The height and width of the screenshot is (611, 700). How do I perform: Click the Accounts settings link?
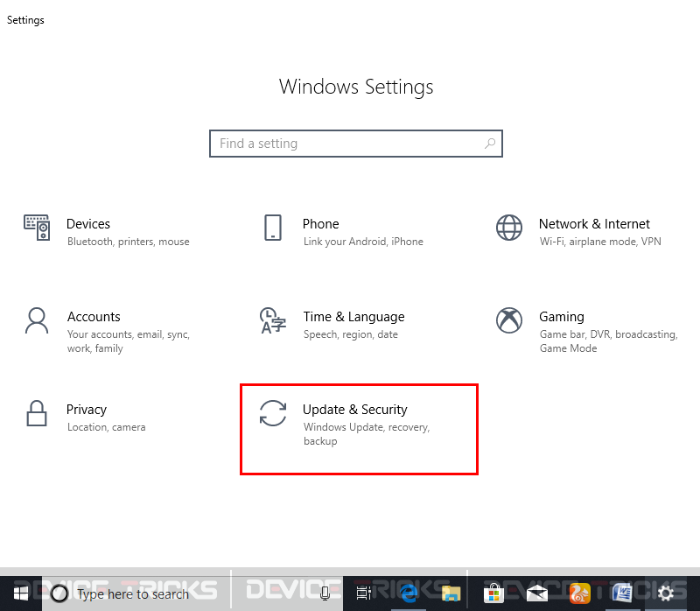tap(94, 317)
